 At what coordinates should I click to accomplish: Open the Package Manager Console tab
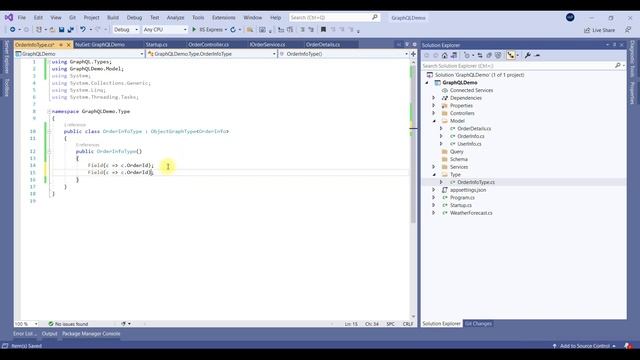point(91,334)
